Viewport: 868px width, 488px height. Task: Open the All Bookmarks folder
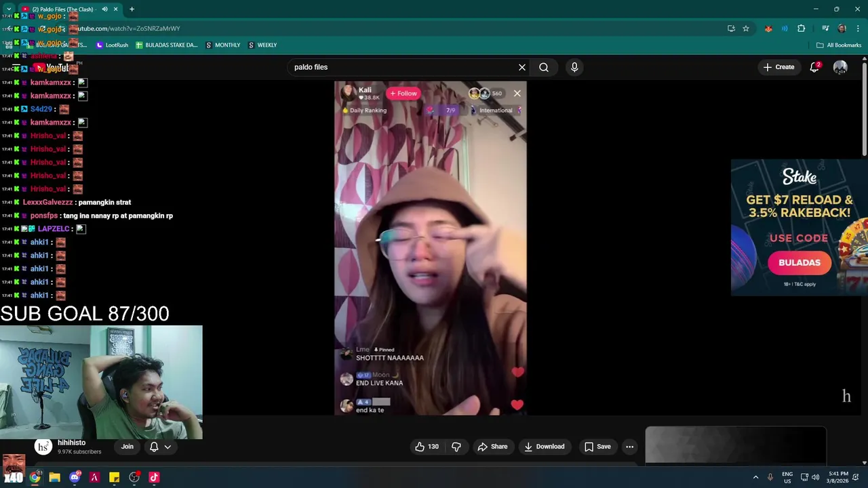tap(839, 45)
